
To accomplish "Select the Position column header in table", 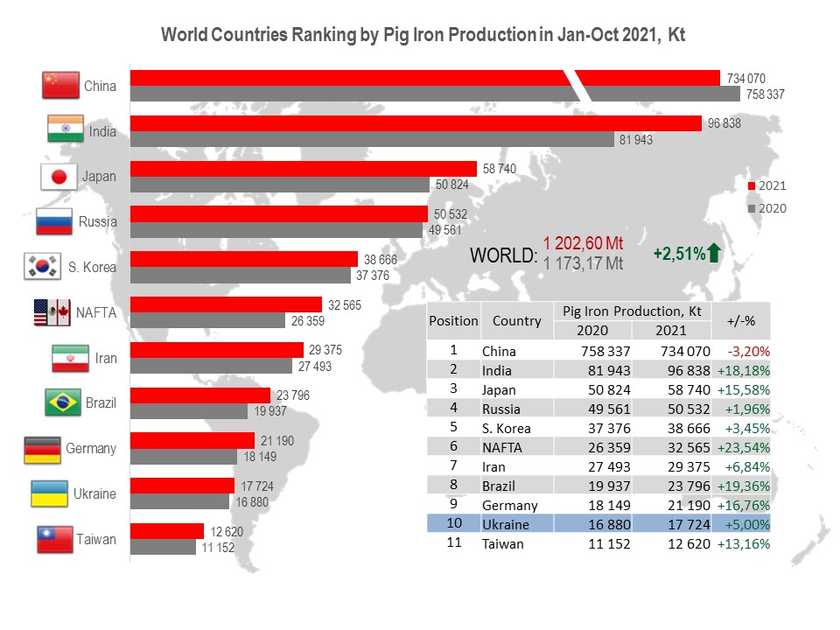I will [453, 320].
